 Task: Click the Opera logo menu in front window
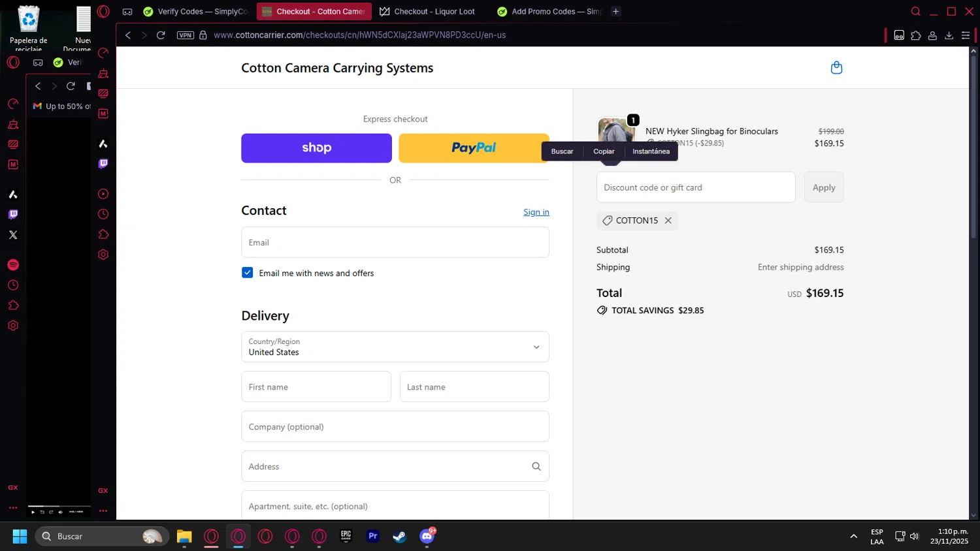click(103, 11)
